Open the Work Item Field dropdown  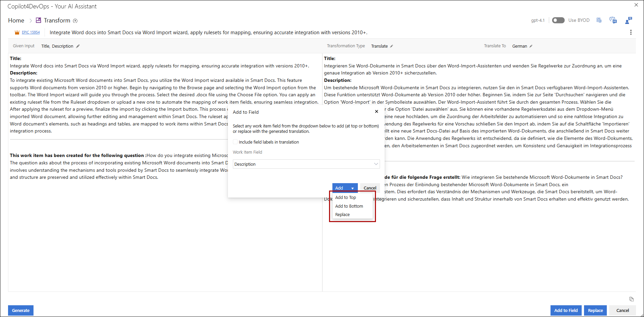(x=306, y=164)
